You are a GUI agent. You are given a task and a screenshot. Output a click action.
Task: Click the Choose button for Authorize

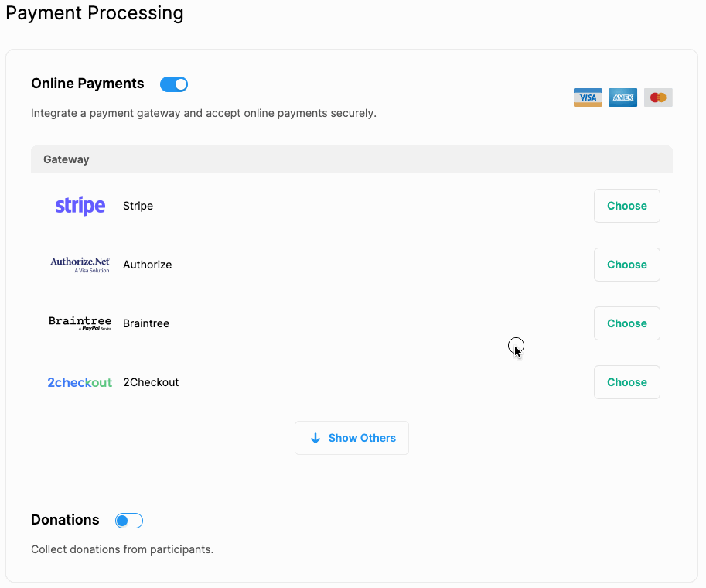626,265
